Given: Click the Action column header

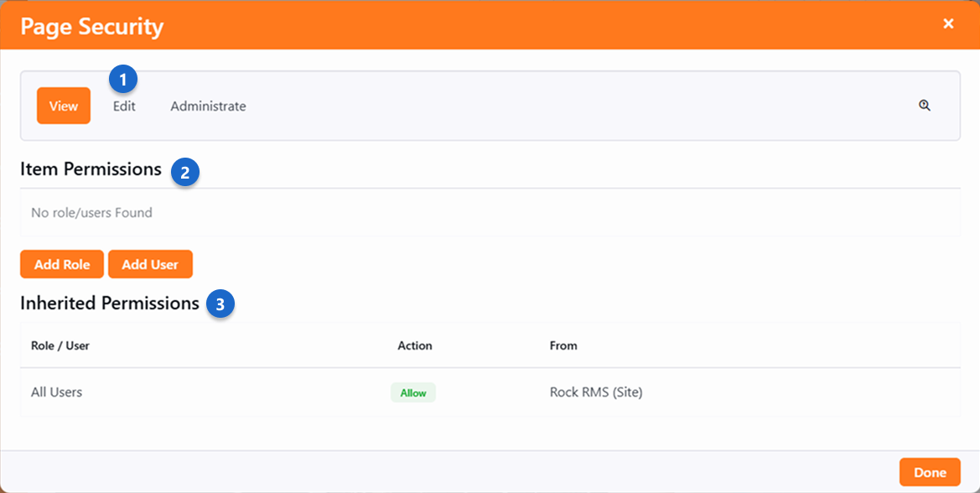Looking at the screenshot, I should pyautogui.click(x=415, y=345).
